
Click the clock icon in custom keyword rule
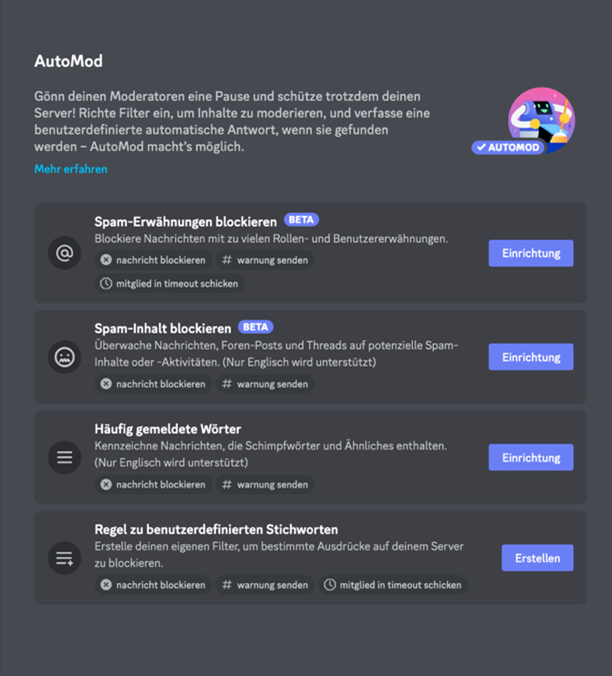(x=330, y=585)
